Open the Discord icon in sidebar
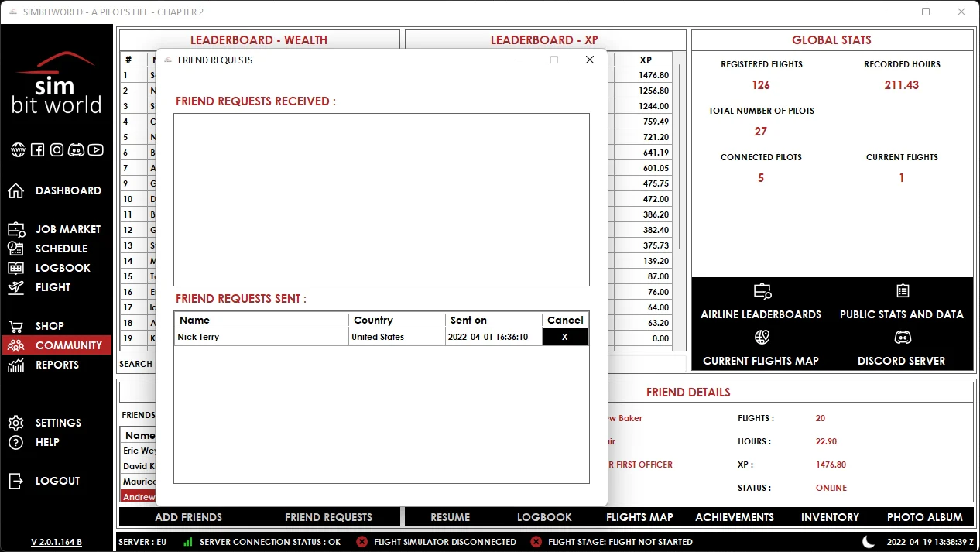Image resolution: width=980 pixels, height=552 pixels. tap(76, 150)
